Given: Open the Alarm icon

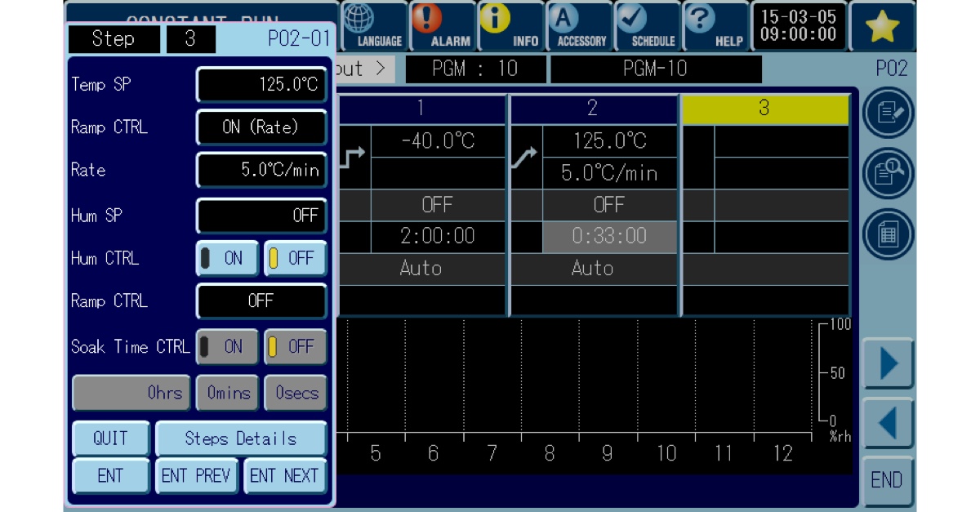Looking at the screenshot, I should (x=442, y=27).
